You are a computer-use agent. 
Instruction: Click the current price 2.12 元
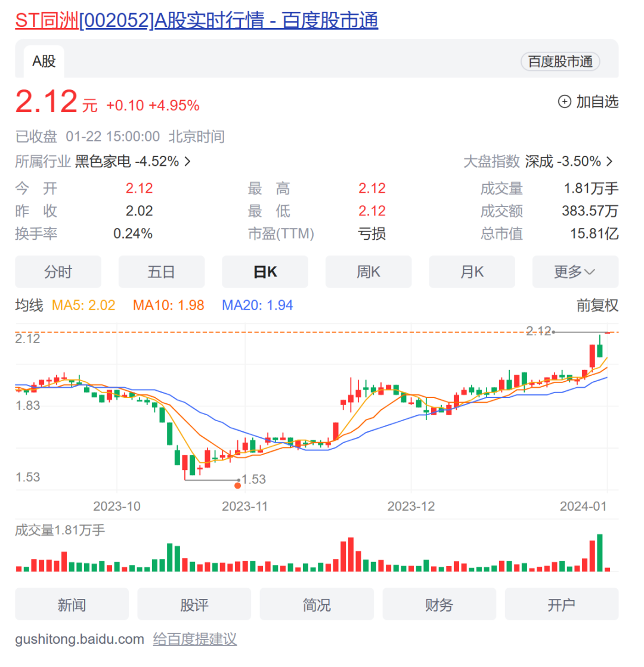[x=56, y=102]
